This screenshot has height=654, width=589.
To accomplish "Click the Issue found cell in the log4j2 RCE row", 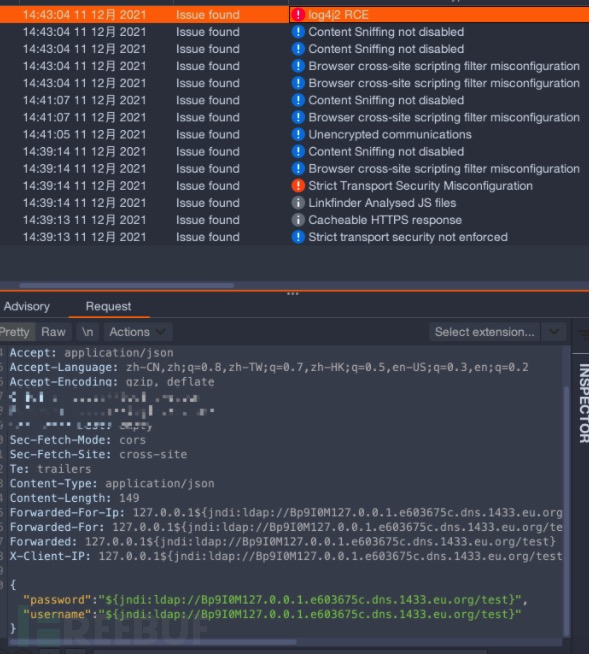I will pyautogui.click(x=208, y=15).
